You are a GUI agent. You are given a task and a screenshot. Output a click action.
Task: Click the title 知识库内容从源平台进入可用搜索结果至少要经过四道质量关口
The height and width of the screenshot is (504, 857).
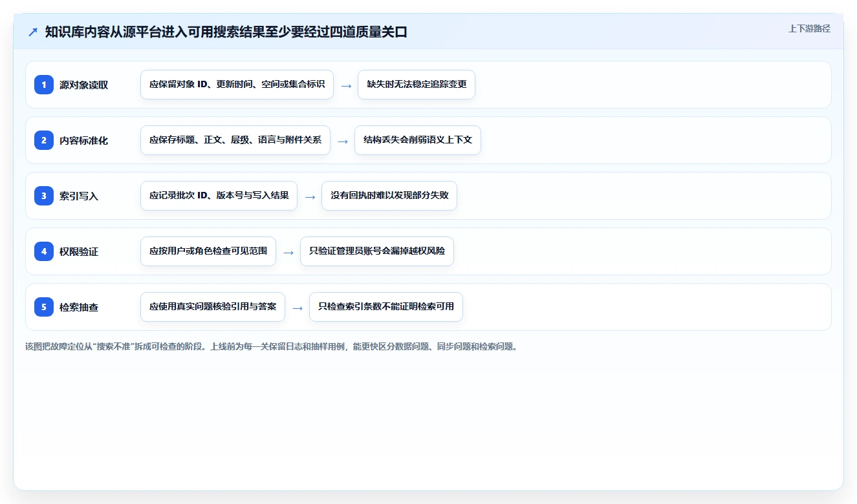point(226,32)
